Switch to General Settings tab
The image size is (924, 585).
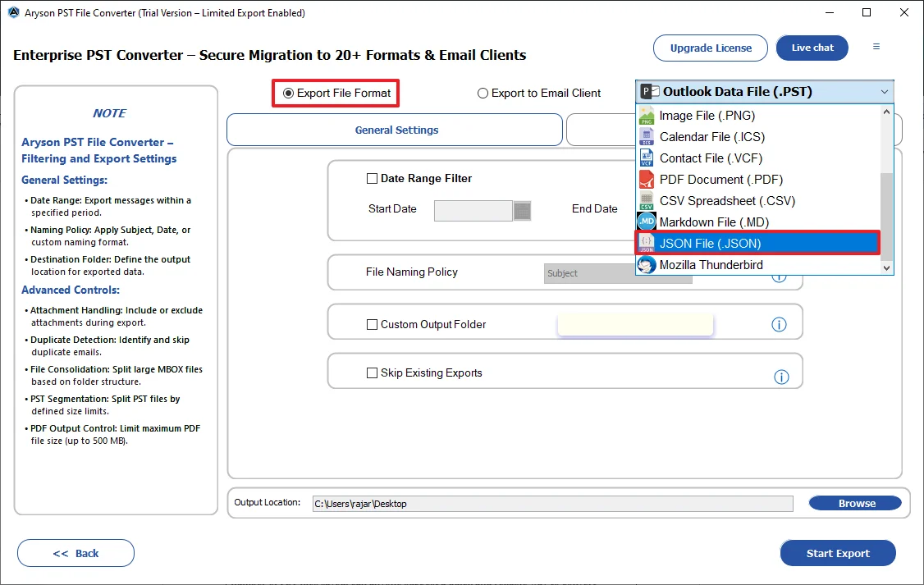tap(395, 130)
